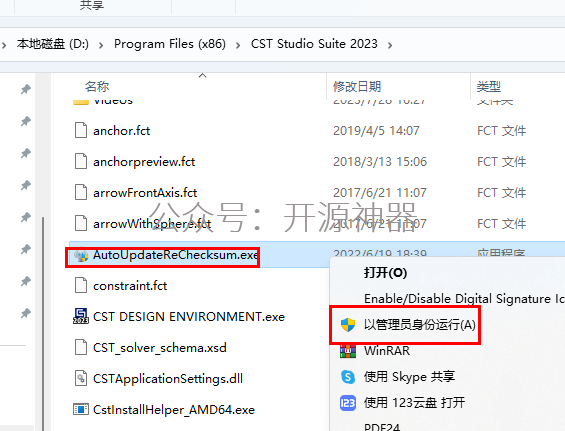Select file name anchorpreview.fct
Image resolution: width=565 pixels, height=431 pixels.
click(144, 162)
